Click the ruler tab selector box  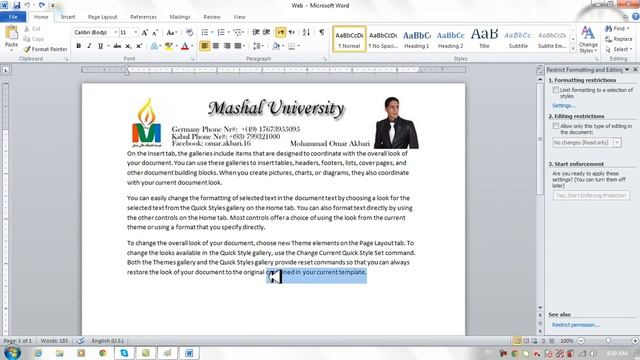point(6,70)
